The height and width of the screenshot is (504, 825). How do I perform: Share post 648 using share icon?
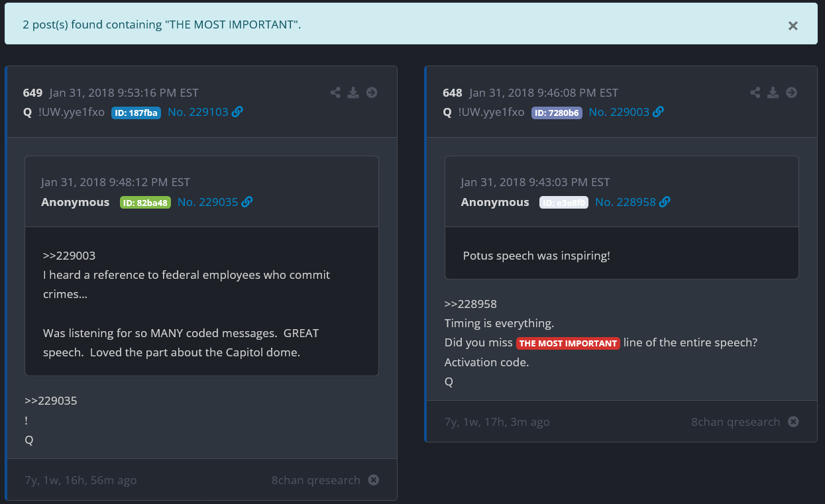(x=755, y=93)
